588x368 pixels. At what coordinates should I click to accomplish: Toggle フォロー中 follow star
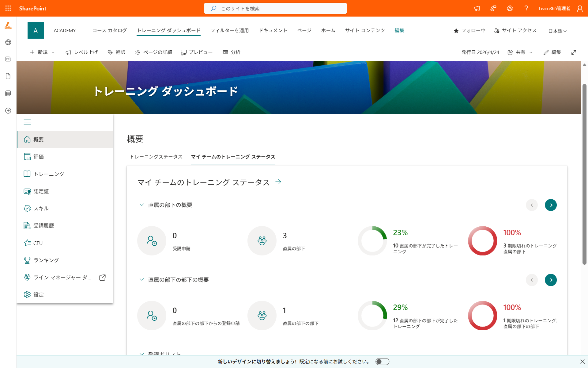point(469,31)
